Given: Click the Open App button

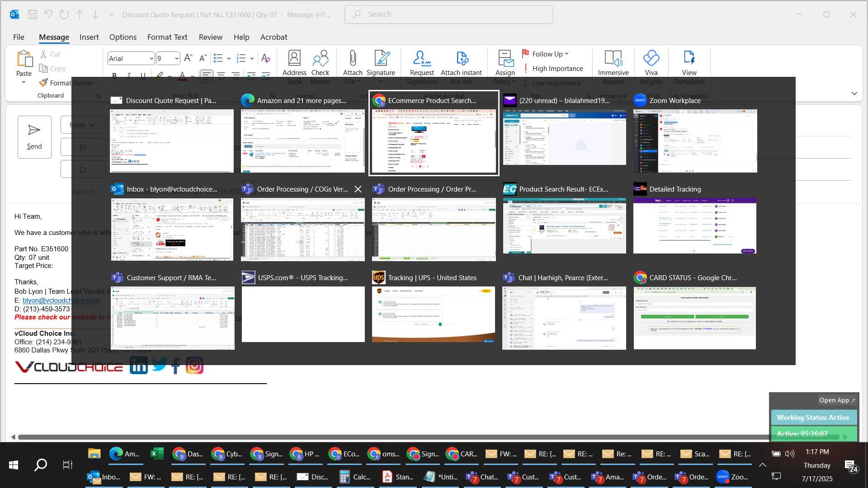Looking at the screenshot, I should 837,400.
